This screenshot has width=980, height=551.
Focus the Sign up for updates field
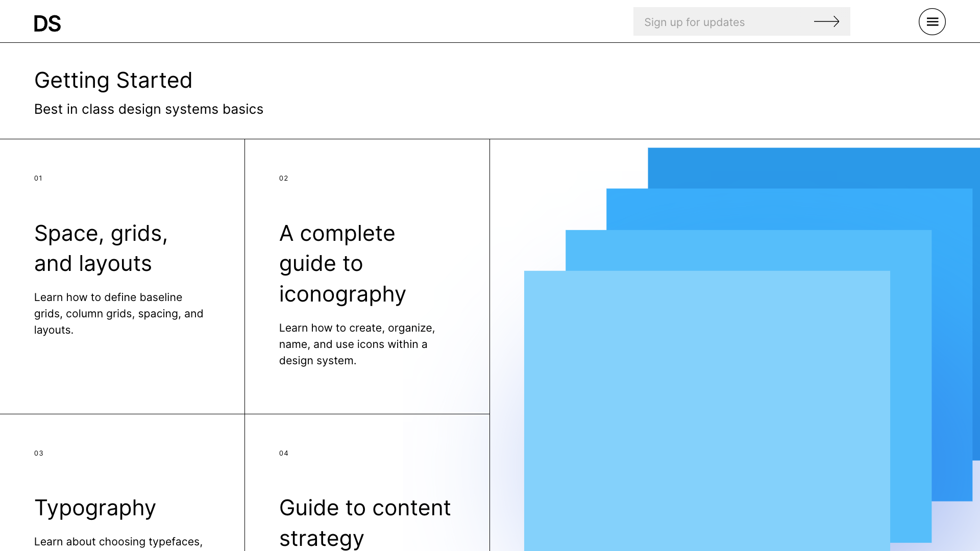[x=742, y=21]
